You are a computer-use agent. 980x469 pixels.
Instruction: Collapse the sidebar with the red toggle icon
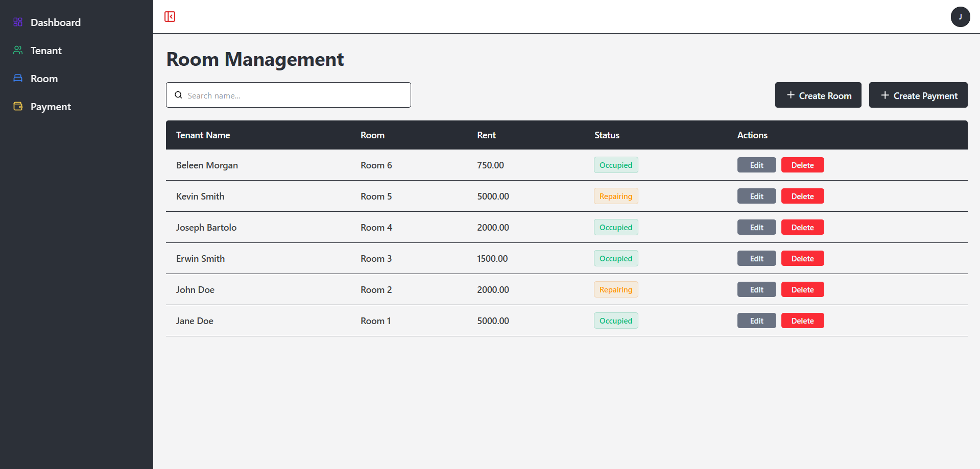[x=170, y=17]
